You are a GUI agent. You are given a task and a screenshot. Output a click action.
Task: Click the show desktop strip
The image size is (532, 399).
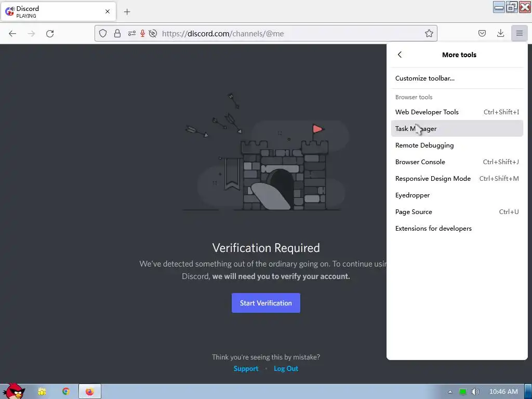click(528, 392)
